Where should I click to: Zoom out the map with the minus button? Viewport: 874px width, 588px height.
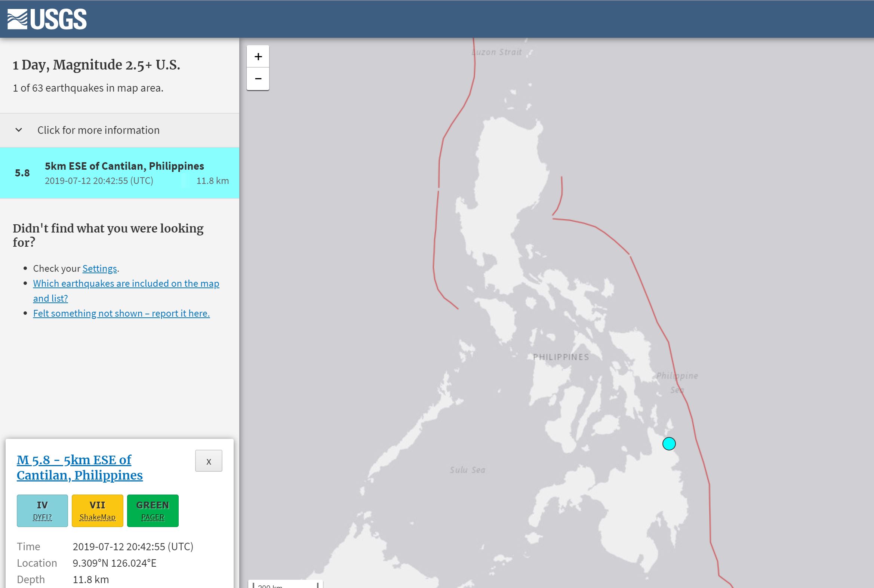pos(258,79)
